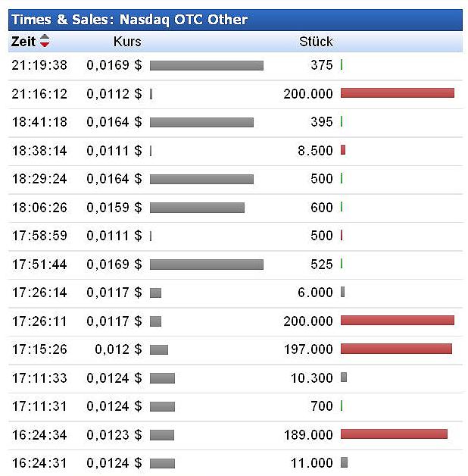
Task: Click the sort arrows next to Zeit
Action: pyautogui.click(x=45, y=42)
